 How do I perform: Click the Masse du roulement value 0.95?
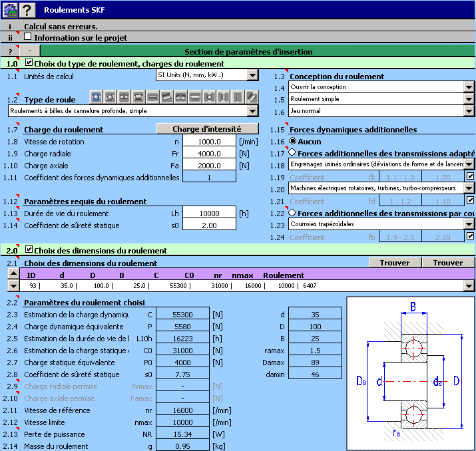click(x=182, y=446)
